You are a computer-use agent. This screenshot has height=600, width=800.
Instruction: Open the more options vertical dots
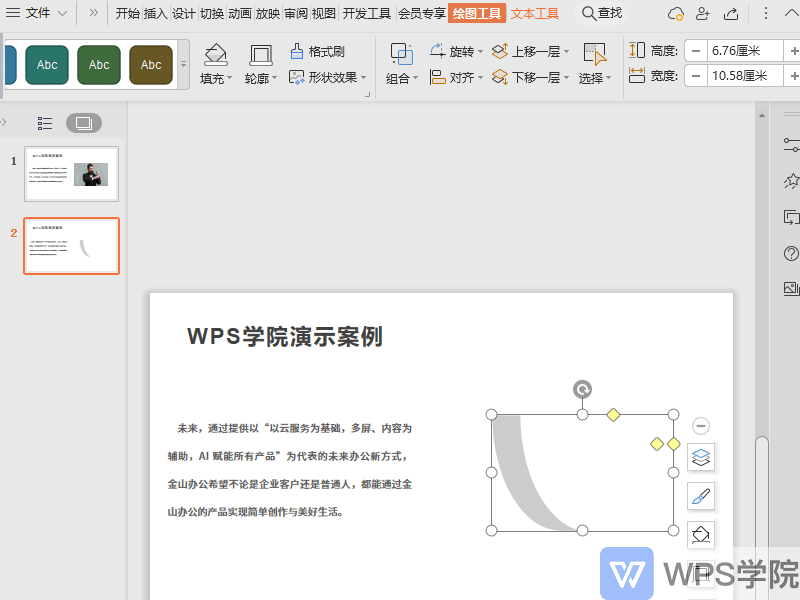pos(765,13)
